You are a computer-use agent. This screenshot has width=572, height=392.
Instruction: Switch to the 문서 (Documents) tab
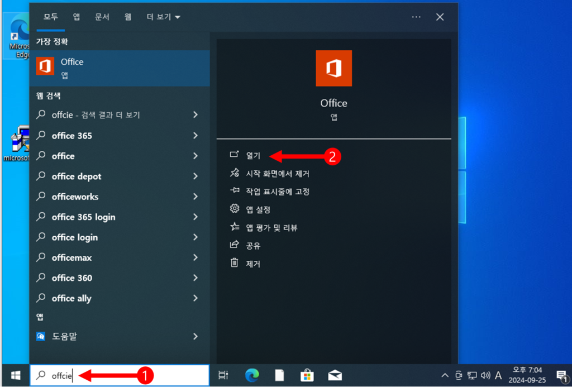(x=102, y=17)
